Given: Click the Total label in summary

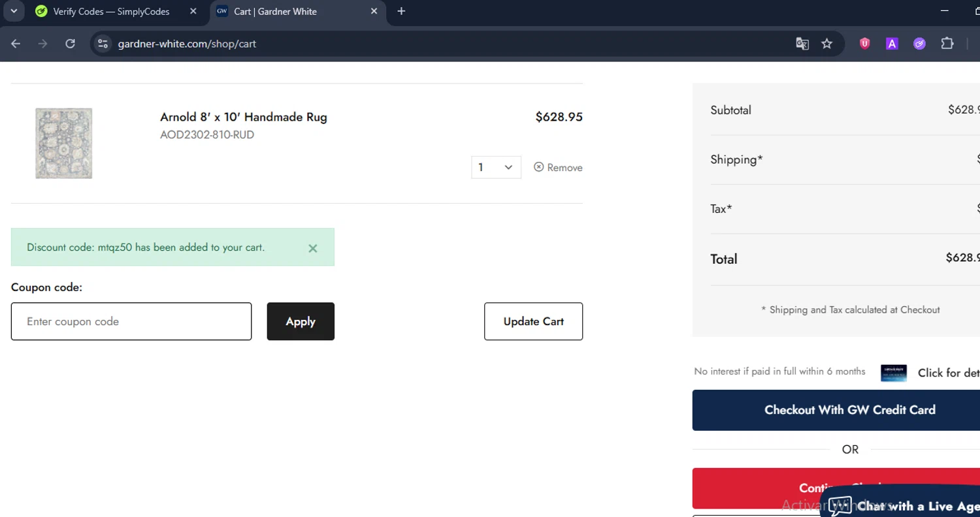Looking at the screenshot, I should point(724,259).
